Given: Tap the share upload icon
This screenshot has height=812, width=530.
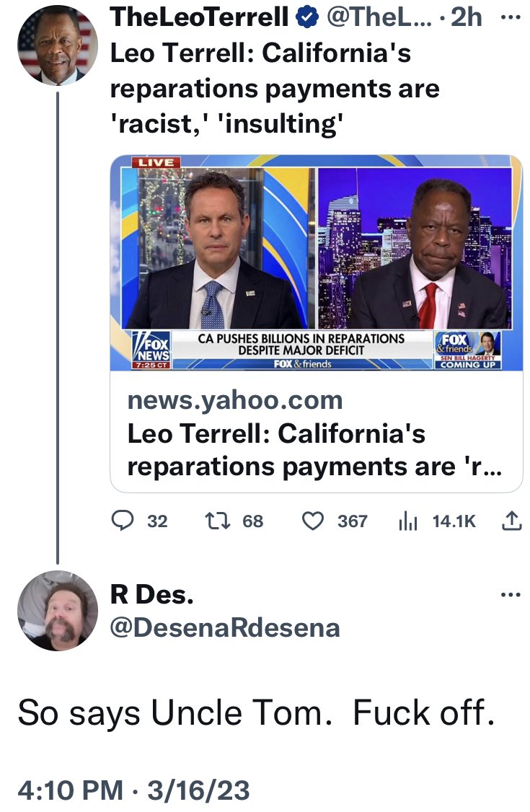Looking at the screenshot, I should (511, 521).
